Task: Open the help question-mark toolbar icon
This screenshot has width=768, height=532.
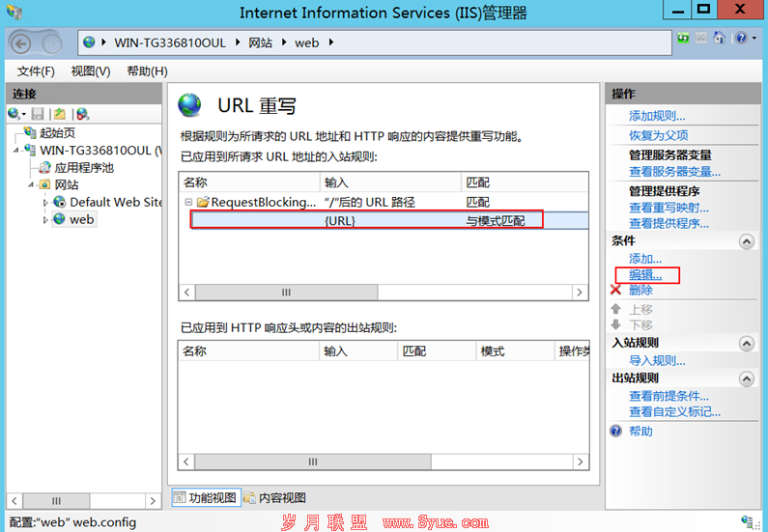Action: coord(741,38)
